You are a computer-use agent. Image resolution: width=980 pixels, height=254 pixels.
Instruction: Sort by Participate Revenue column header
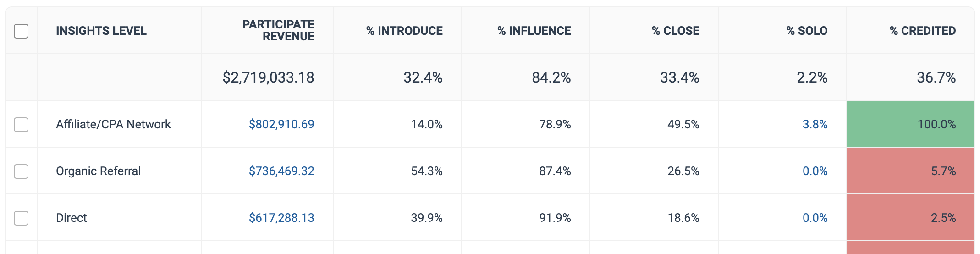click(x=278, y=30)
